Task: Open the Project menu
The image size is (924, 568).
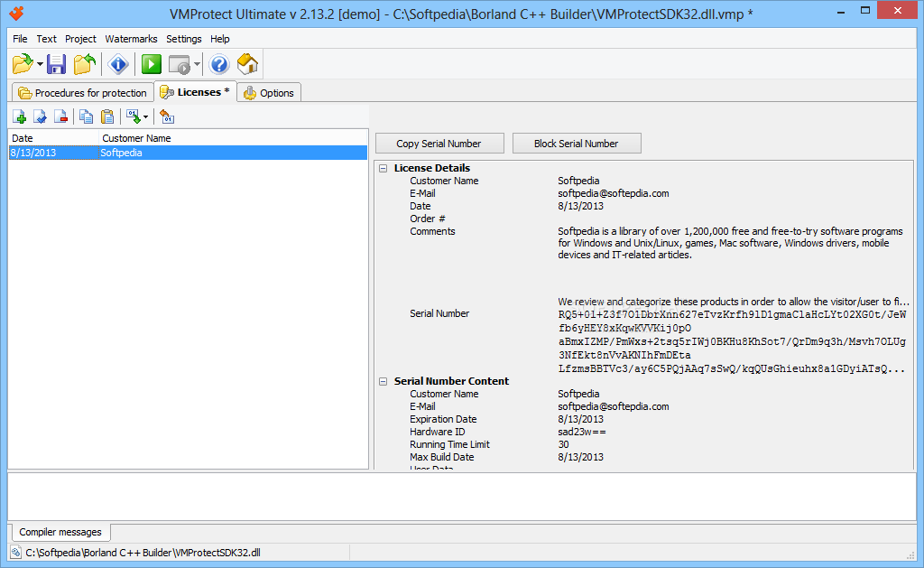Action: tap(80, 39)
